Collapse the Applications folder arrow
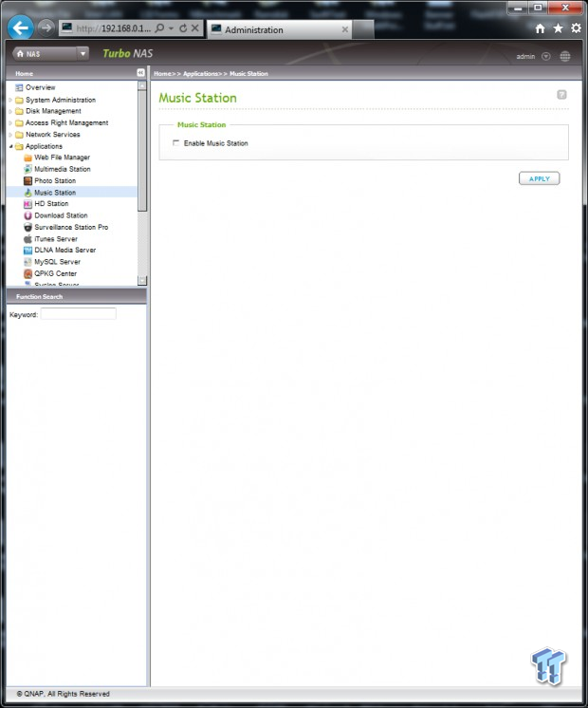 (x=10, y=146)
